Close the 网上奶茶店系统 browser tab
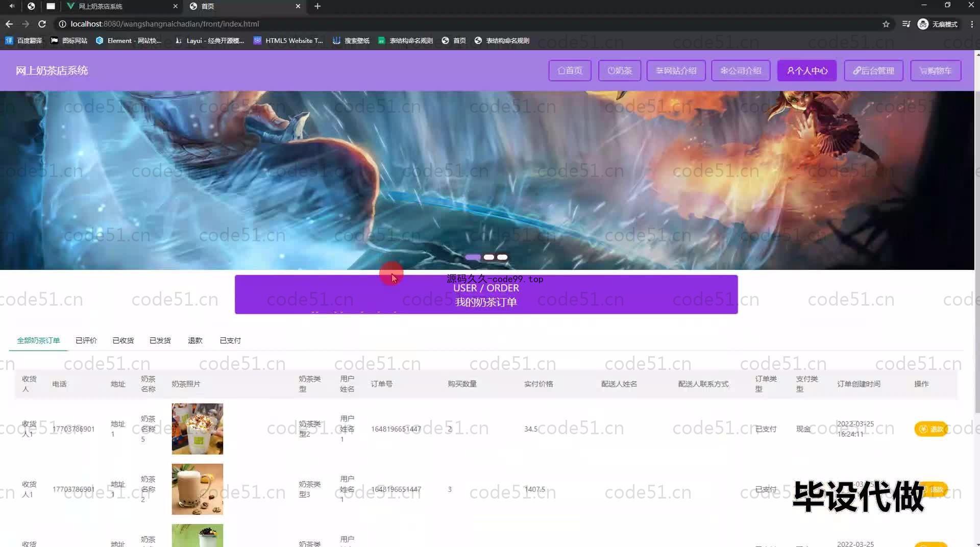The width and height of the screenshot is (980, 547). click(x=175, y=6)
